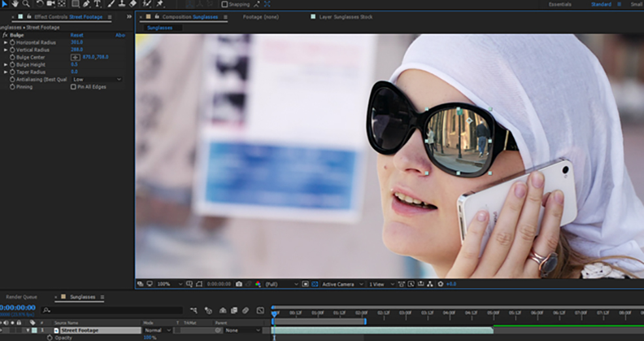
Task: Toggle motion blur icon in timeline
Action: [246, 311]
